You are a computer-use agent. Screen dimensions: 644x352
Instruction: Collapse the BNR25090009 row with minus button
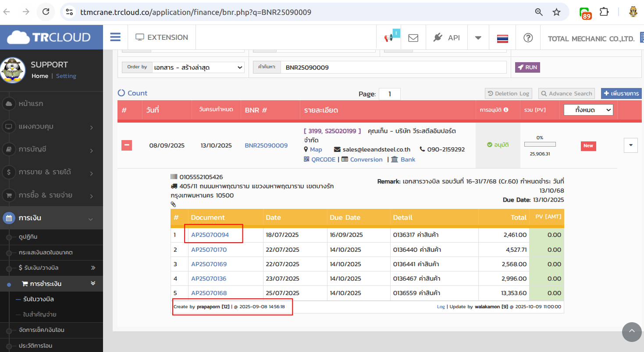[127, 145]
